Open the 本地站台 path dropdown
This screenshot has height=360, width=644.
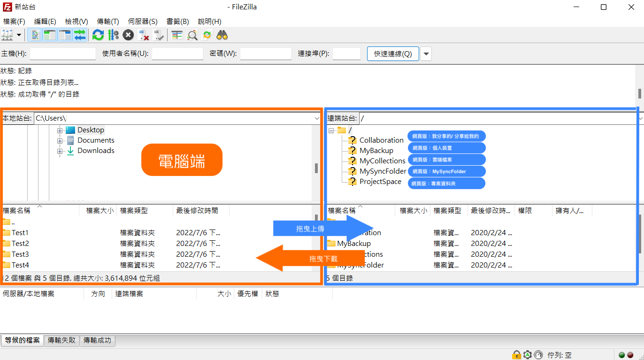click(317, 118)
